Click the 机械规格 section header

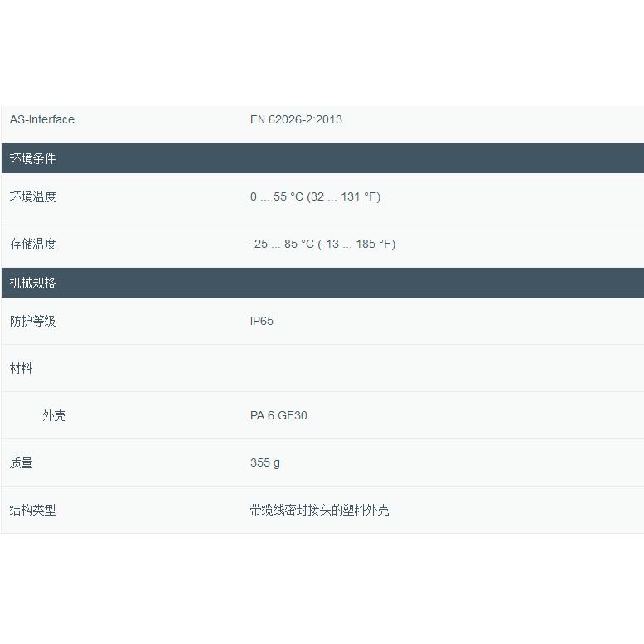[x=322, y=283]
